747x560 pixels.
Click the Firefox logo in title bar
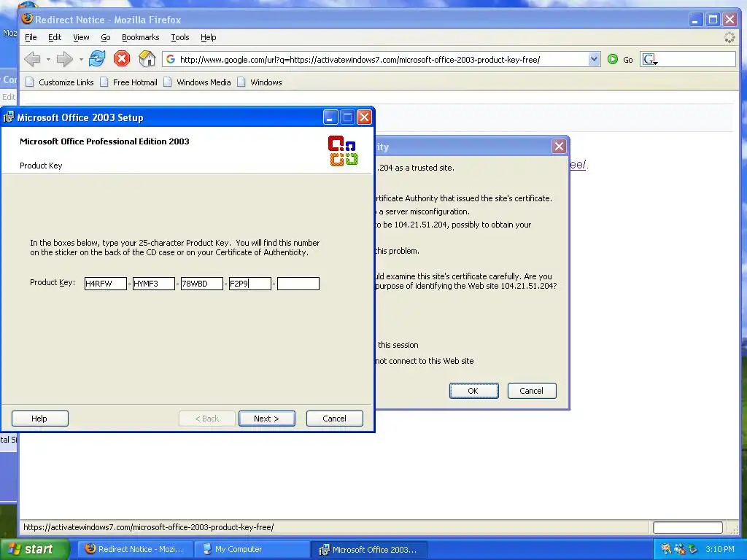point(27,19)
